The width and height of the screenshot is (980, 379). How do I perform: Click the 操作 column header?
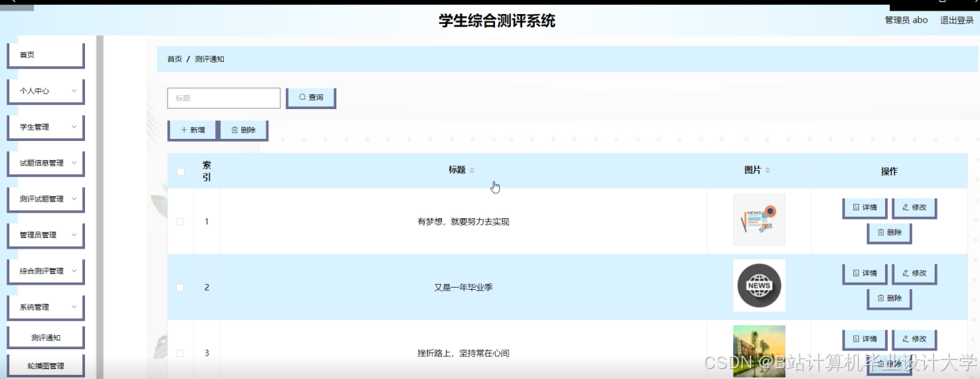pyautogui.click(x=889, y=171)
